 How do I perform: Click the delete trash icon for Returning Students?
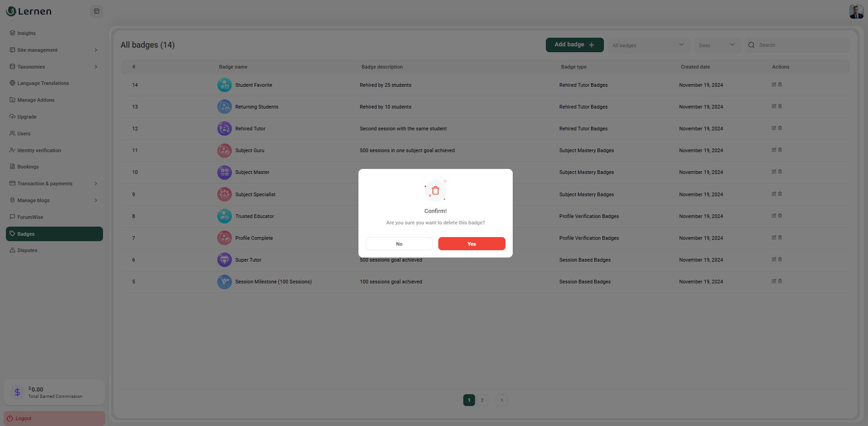[780, 106]
